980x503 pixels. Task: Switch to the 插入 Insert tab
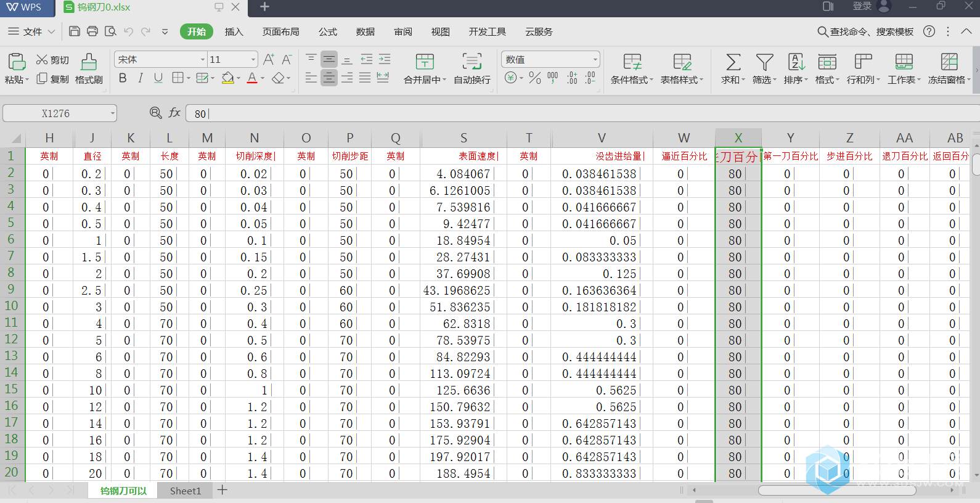pos(234,31)
